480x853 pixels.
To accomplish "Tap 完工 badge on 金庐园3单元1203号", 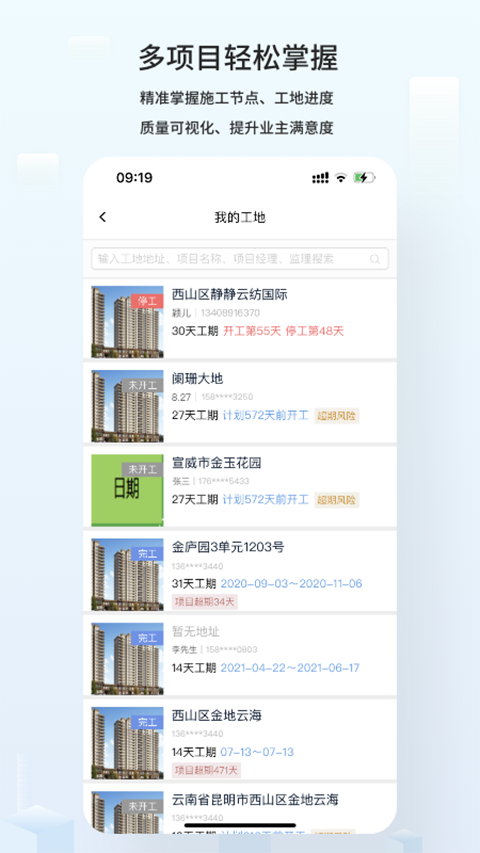I will pos(147,554).
